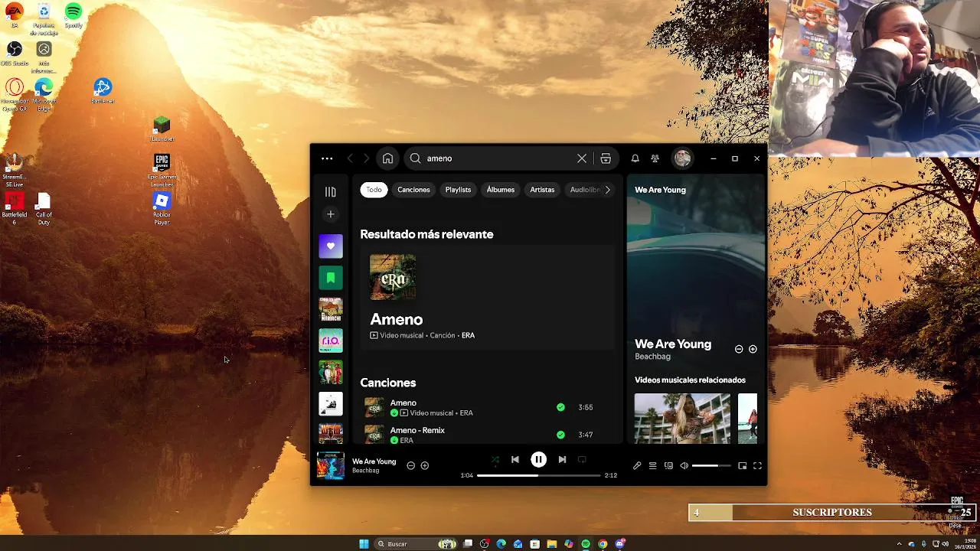Select the Canciones filter chip
The image size is (980, 551).
413,190
